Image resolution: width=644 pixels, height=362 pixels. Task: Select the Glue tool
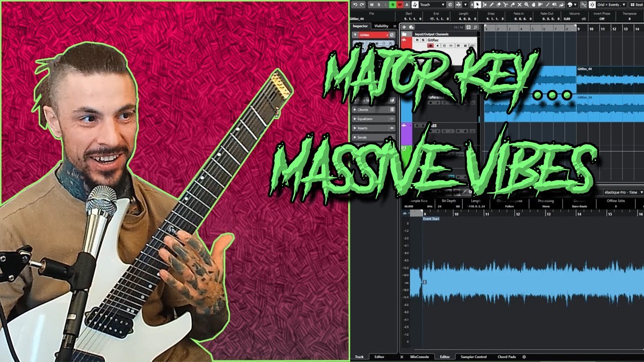tap(513, 5)
